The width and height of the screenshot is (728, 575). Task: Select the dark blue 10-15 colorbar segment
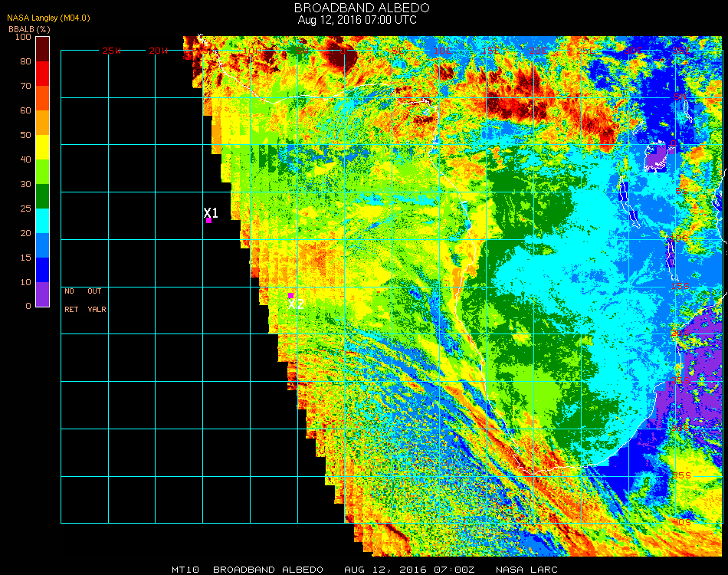point(42,270)
